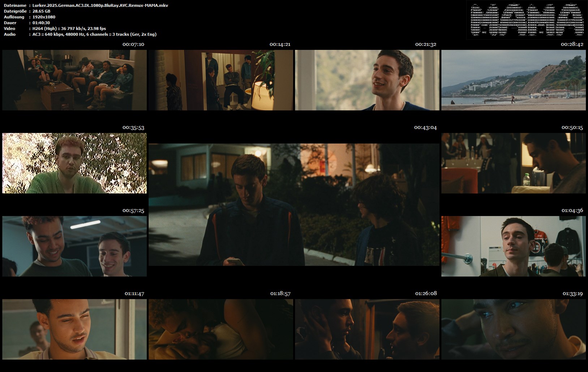The height and width of the screenshot is (372, 588).
Task: Click the timestamp label 01:11:47
Action: (134, 294)
